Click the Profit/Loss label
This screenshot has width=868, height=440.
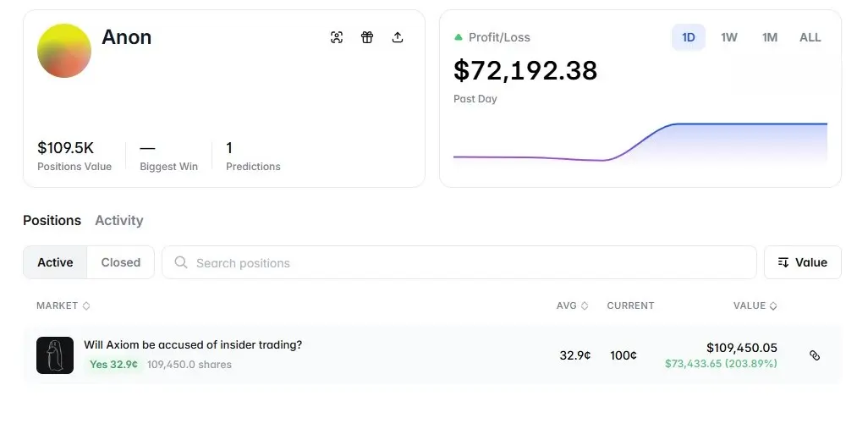(x=499, y=37)
